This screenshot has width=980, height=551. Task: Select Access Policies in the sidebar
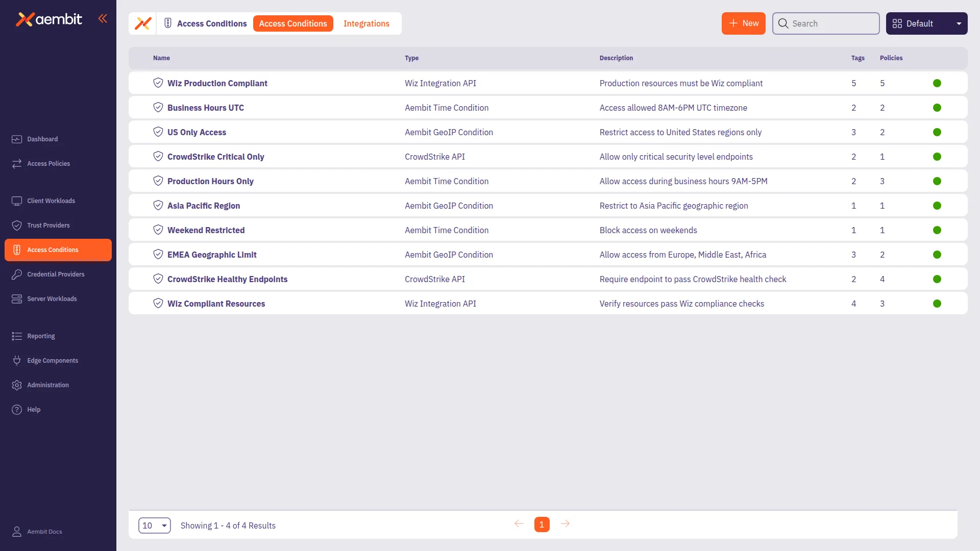click(48, 163)
